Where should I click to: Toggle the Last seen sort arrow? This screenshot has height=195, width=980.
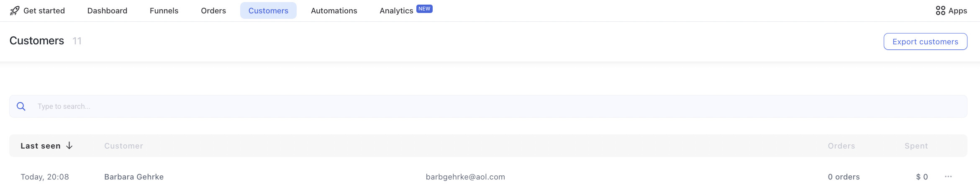coord(69,146)
